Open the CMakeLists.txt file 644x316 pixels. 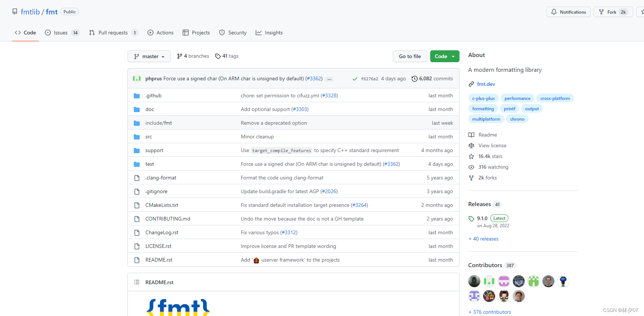point(162,205)
